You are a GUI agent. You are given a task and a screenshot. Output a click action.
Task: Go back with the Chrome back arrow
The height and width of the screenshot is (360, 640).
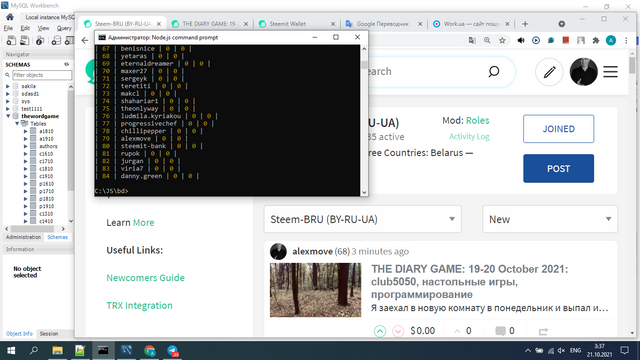pyautogui.click(x=84, y=40)
